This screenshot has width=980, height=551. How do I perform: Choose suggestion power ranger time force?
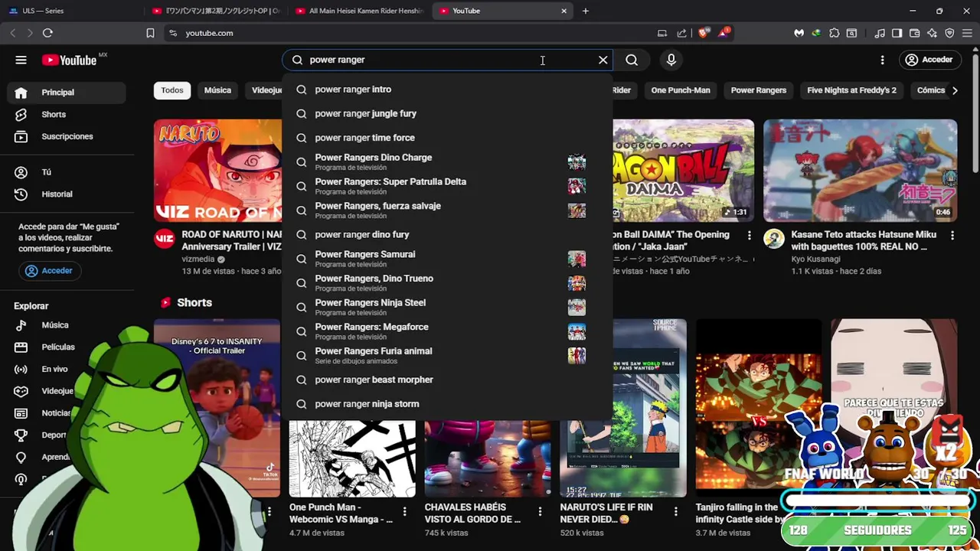[x=448, y=138]
